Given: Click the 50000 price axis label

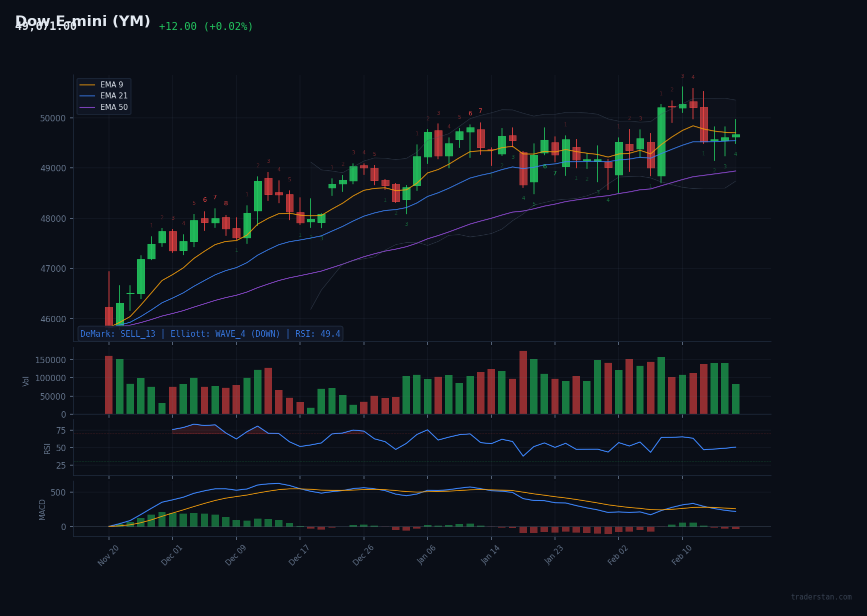Looking at the screenshot, I should tap(53, 118).
